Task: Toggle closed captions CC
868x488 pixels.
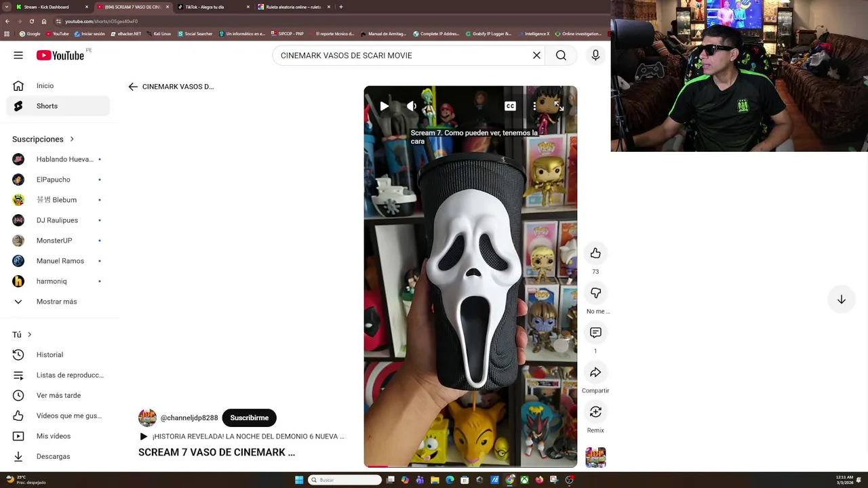Action: tap(510, 106)
